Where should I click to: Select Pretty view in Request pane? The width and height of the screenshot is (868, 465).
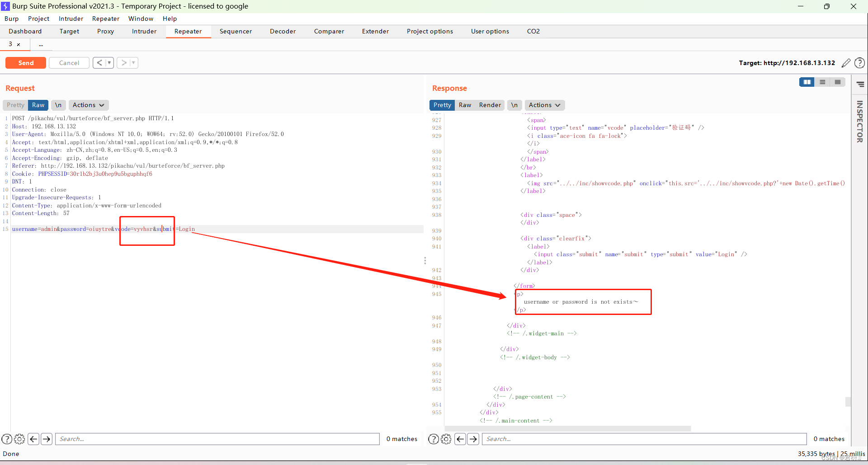coord(15,105)
